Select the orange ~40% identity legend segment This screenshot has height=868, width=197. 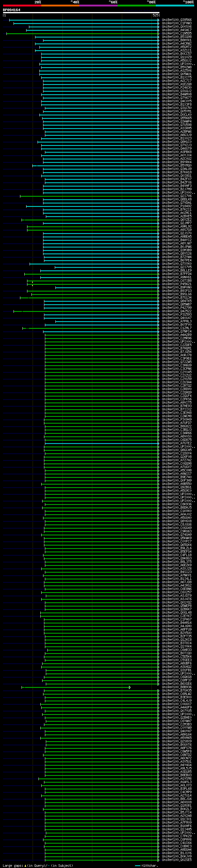60,6
